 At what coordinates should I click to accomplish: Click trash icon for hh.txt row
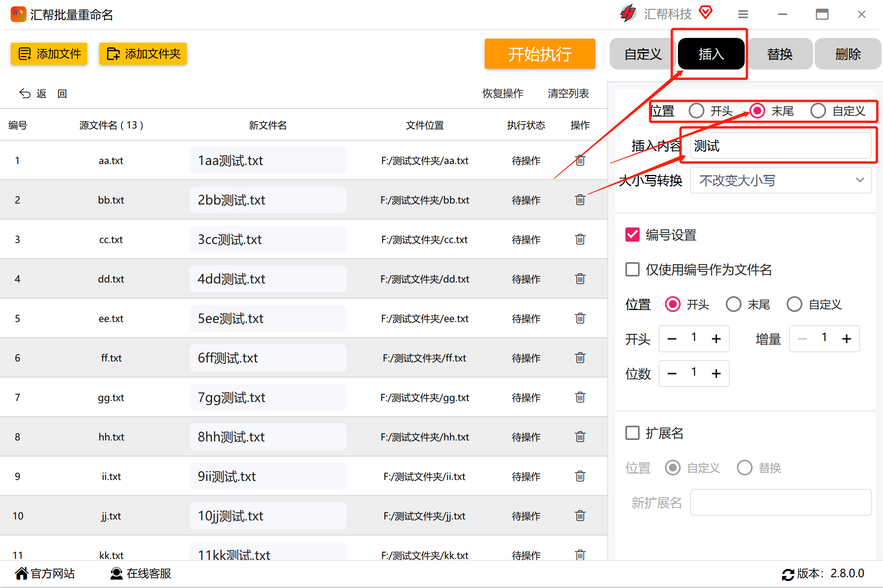point(580,437)
